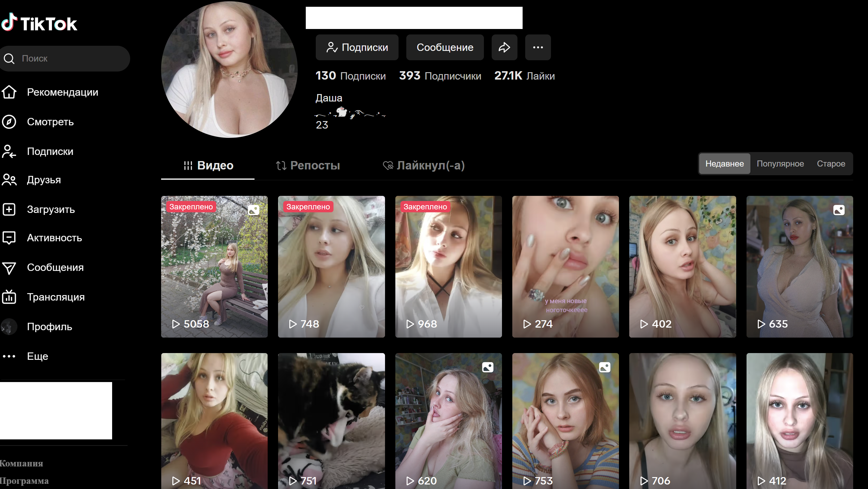Image resolution: width=868 pixels, height=489 pixels.
Task: Select the Недавнее sort option
Action: [724, 164]
